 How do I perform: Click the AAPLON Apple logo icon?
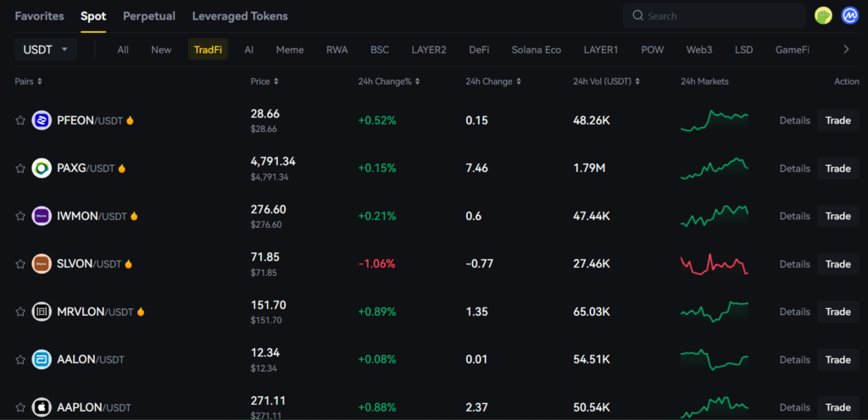[42, 407]
